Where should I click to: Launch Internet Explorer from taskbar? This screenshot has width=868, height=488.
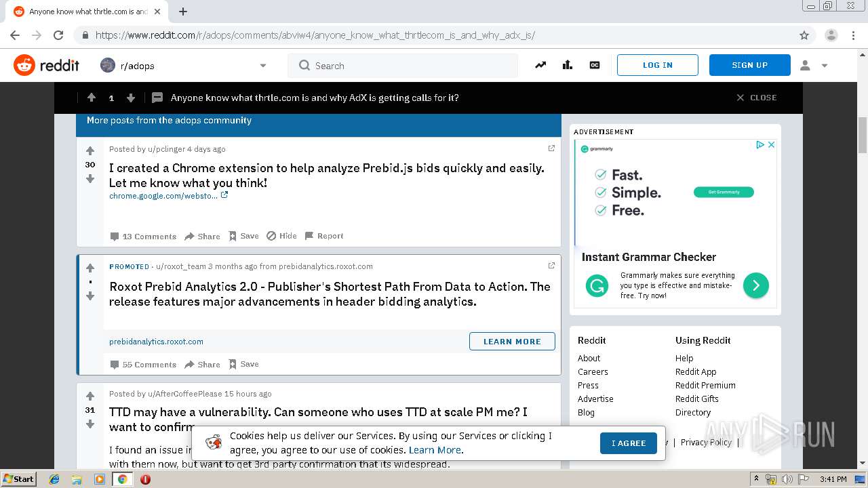(54, 479)
